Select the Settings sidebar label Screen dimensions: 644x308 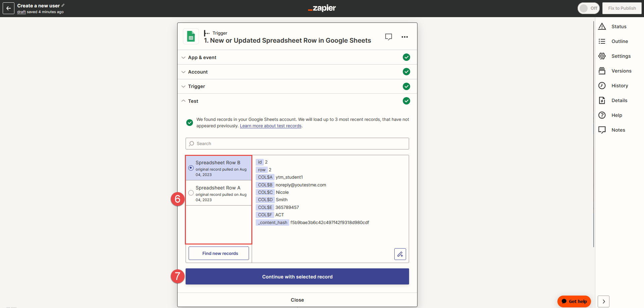click(x=621, y=56)
